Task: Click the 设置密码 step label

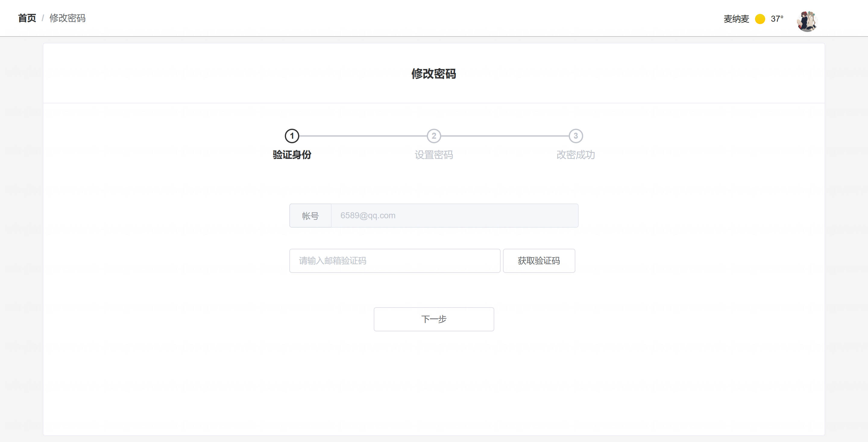Action: [x=434, y=155]
